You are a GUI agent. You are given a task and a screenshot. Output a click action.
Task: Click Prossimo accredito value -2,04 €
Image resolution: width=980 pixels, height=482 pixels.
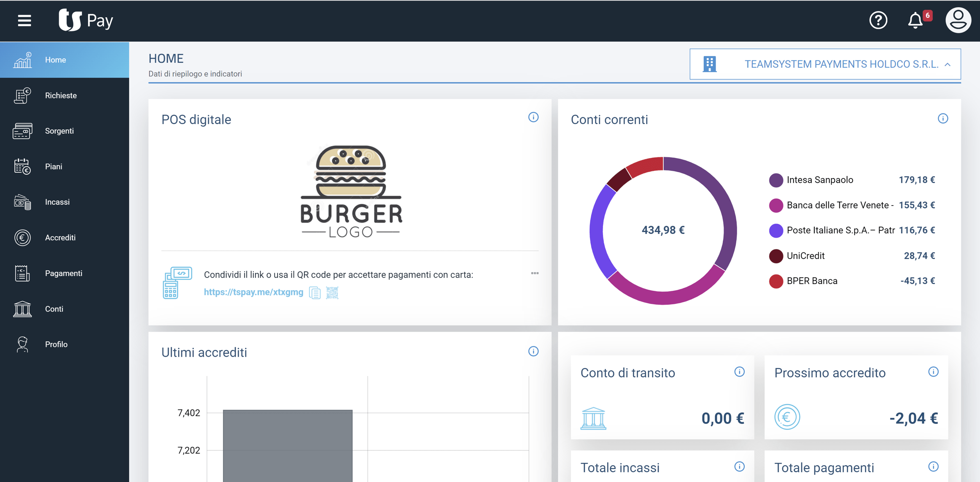914,418
